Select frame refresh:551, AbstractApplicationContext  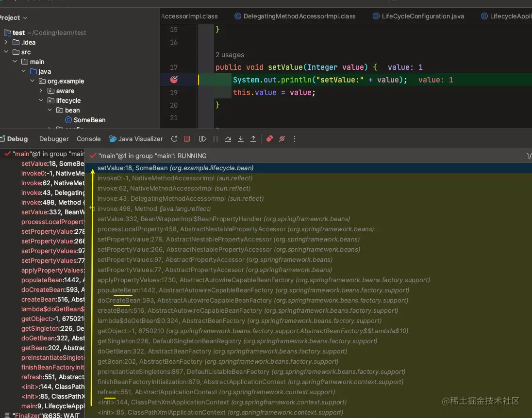(x=308, y=392)
